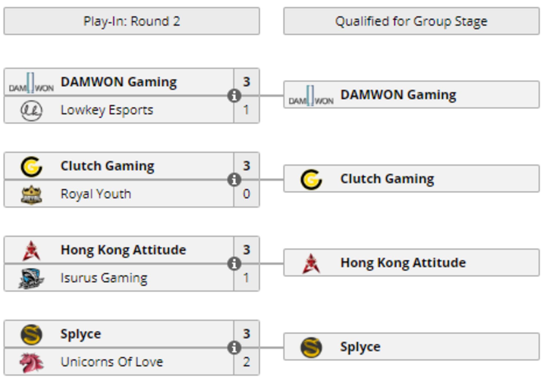Open Isurus Gaming team link
The image size is (548, 392).
[x=104, y=278]
